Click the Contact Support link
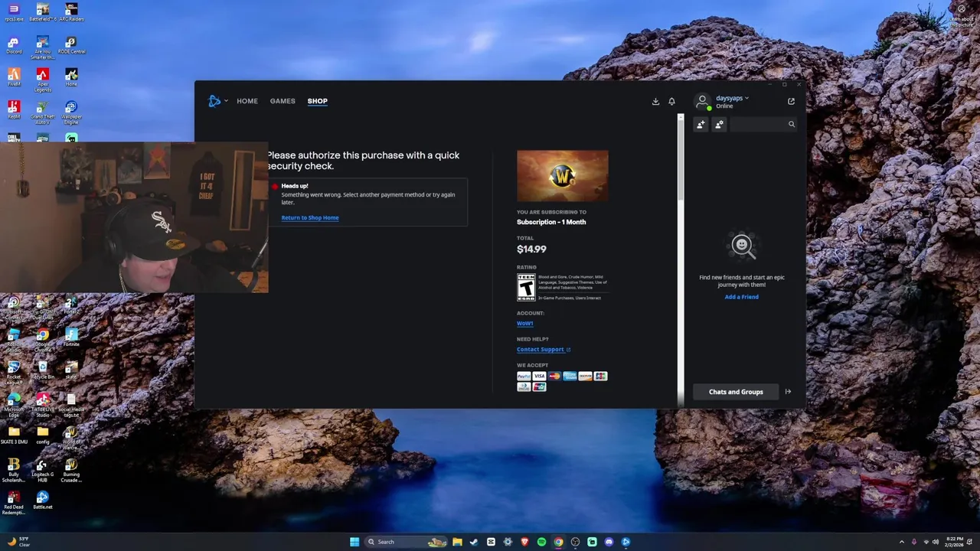Screen dimensions: 980x551 (544, 350)
